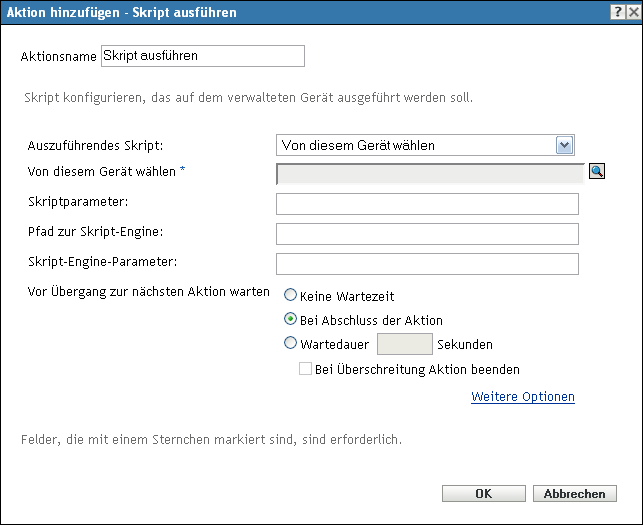643x525 pixels.
Task: Choose the Bei Abschluss der Aktion option
Action: (291, 320)
